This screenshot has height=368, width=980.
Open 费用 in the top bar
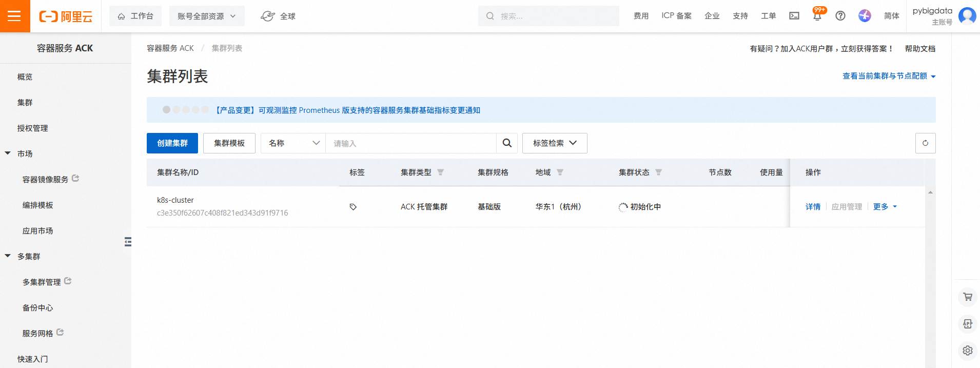tap(641, 16)
